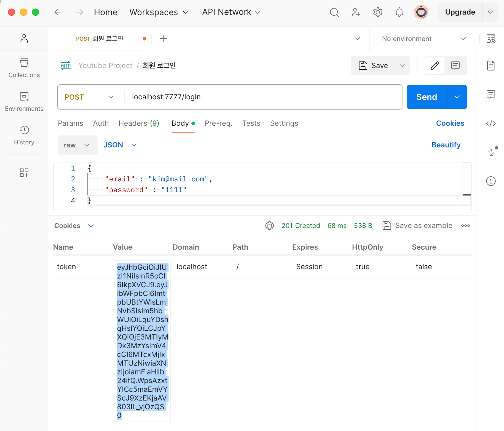
Task: Click the Beautify link
Action: [446, 145]
